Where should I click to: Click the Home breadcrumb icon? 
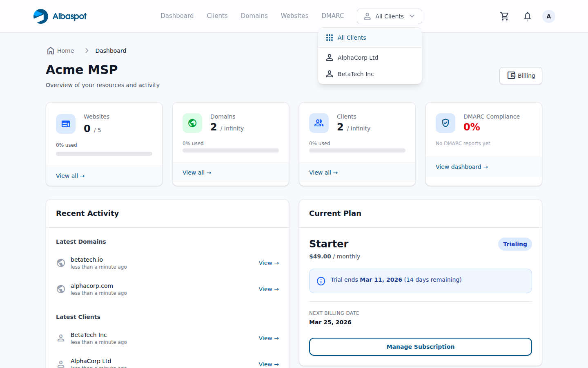pyautogui.click(x=51, y=51)
